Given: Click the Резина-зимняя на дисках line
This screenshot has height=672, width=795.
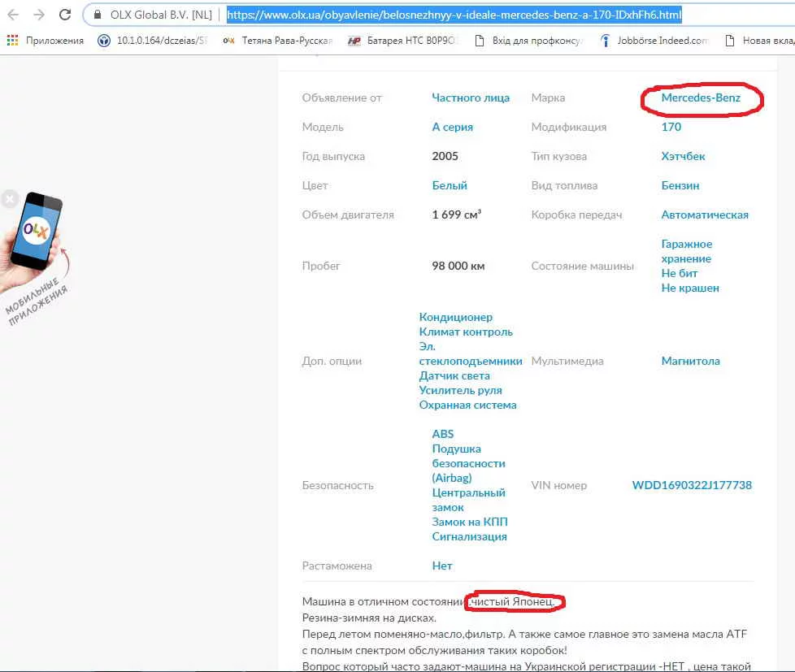Looking at the screenshot, I should 368,618.
